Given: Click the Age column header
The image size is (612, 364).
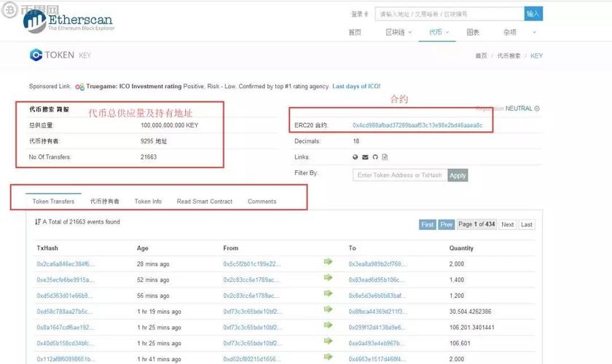Looking at the screenshot, I should (x=143, y=248).
